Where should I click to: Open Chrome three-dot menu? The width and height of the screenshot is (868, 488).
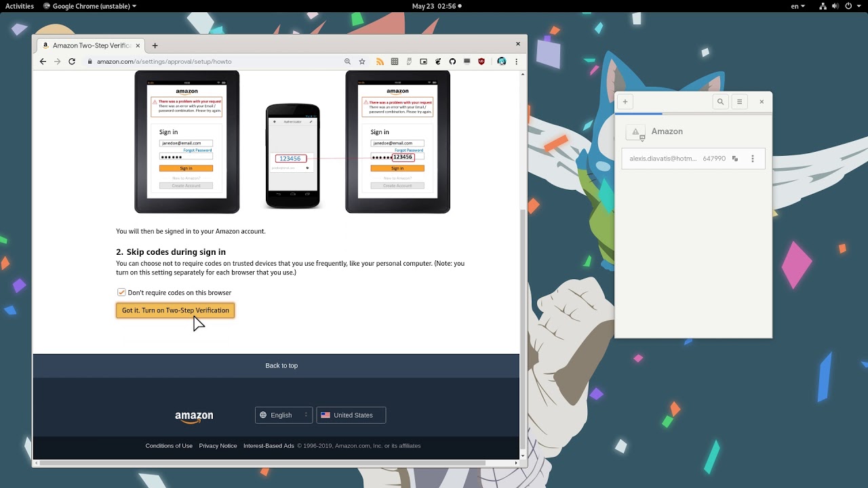coord(517,61)
